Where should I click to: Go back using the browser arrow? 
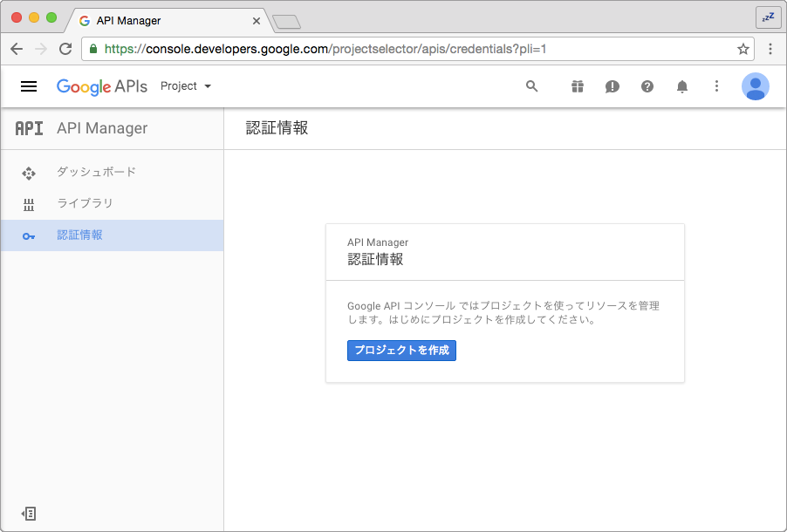[17, 49]
